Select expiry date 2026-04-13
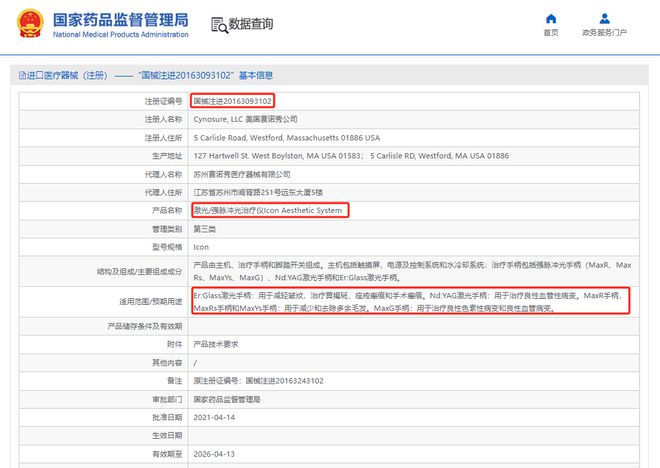This screenshot has width=660, height=468. 214,454
